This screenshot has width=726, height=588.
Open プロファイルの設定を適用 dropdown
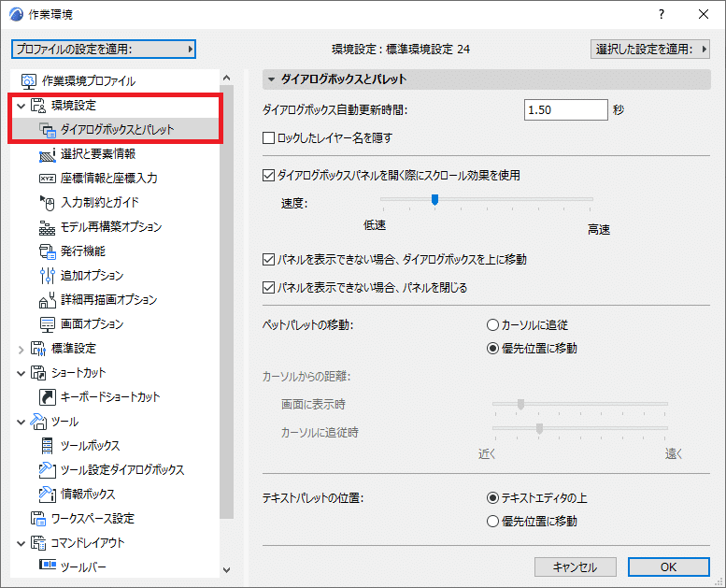[104, 50]
